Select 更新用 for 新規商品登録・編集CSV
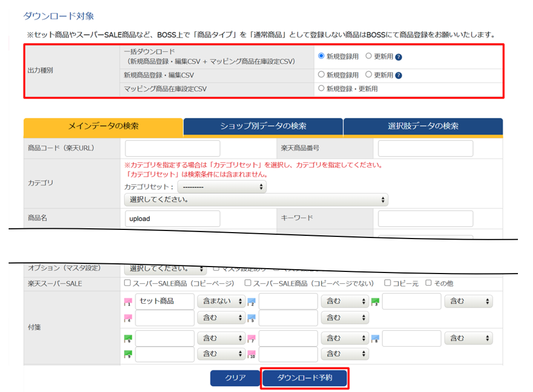Viewport: 533px width, 392px height. [x=368, y=74]
